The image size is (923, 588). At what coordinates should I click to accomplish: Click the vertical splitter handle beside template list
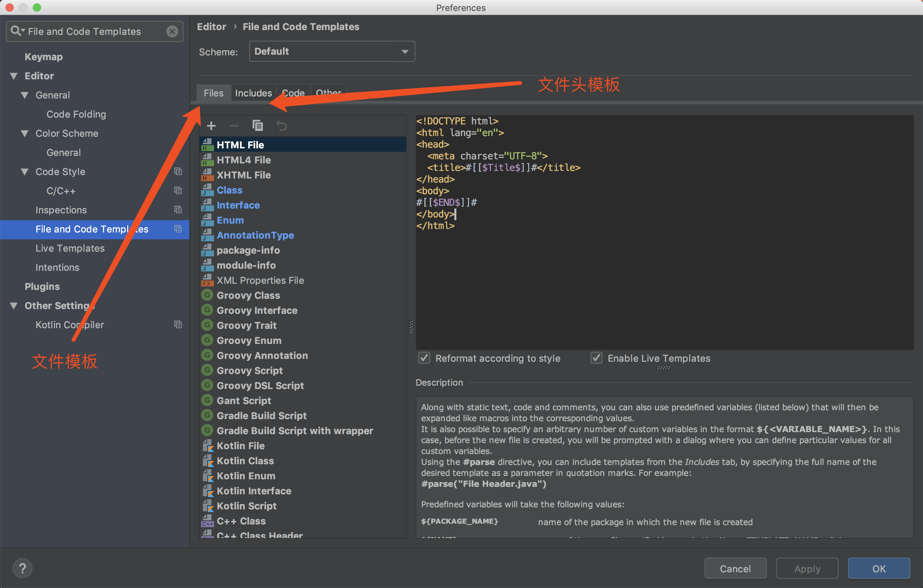click(411, 327)
